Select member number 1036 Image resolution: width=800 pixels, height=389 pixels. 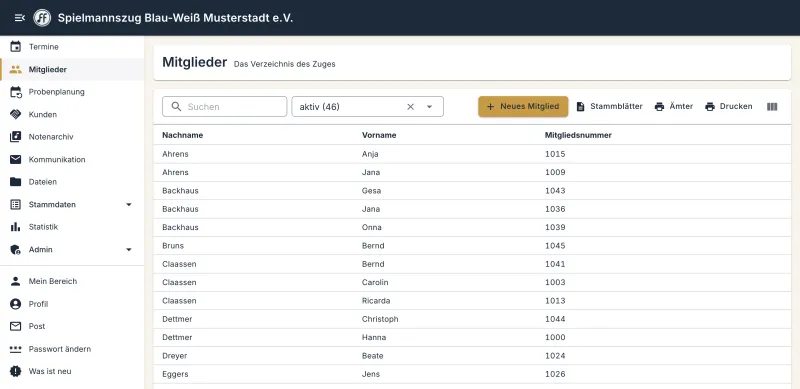click(x=472, y=209)
